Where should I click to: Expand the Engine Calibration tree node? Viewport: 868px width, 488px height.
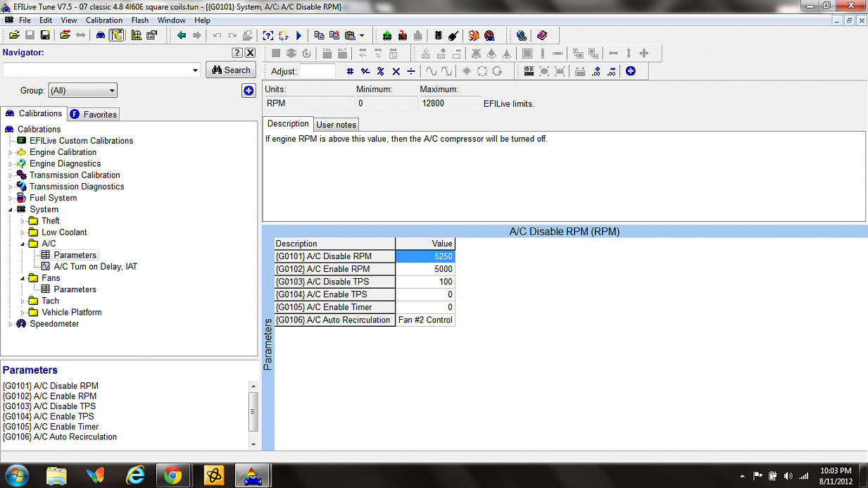(10, 153)
